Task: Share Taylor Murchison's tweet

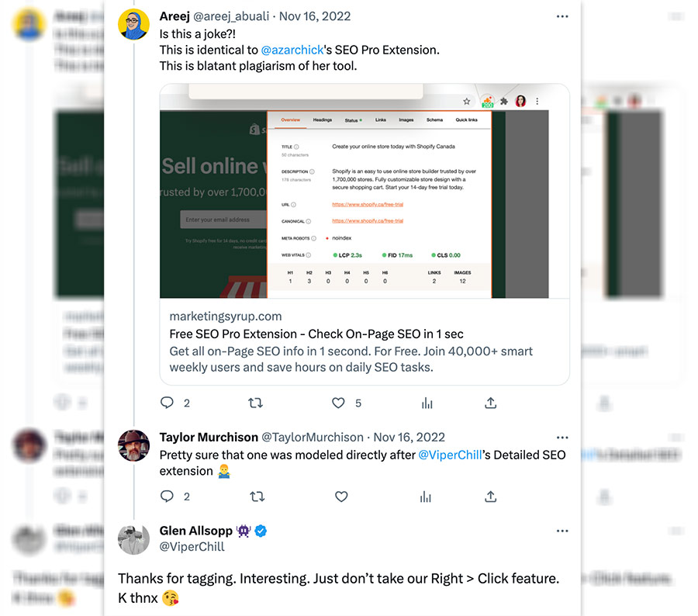Action: click(x=491, y=497)
